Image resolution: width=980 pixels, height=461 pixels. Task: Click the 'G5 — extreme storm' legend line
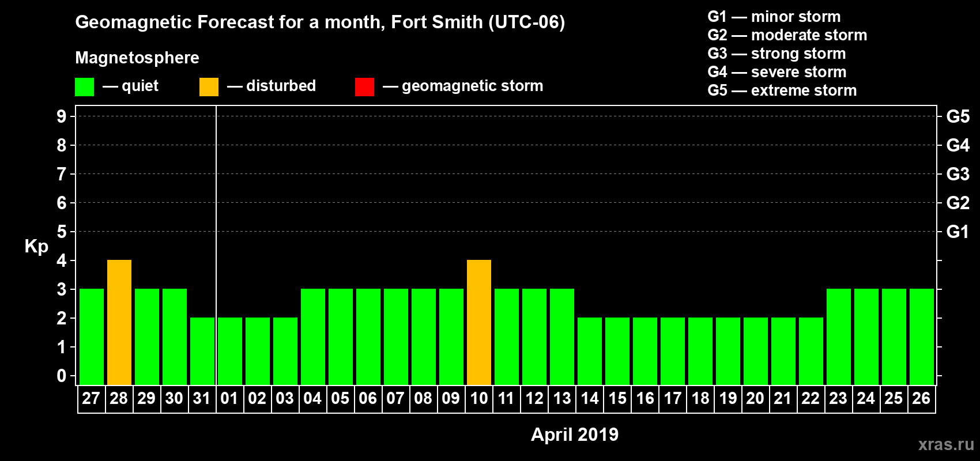pyautogui.click(x=782, y=90)
